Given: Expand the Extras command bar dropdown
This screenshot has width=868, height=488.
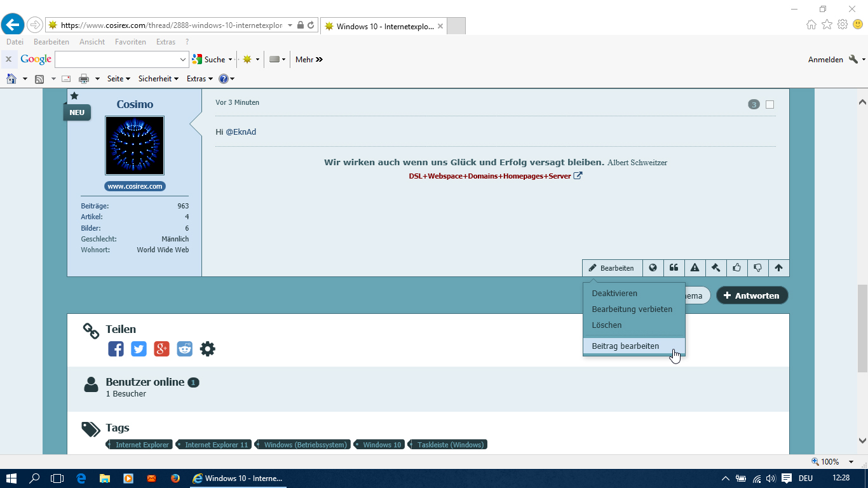Looking at the screenshot, I should coord(200,79).
